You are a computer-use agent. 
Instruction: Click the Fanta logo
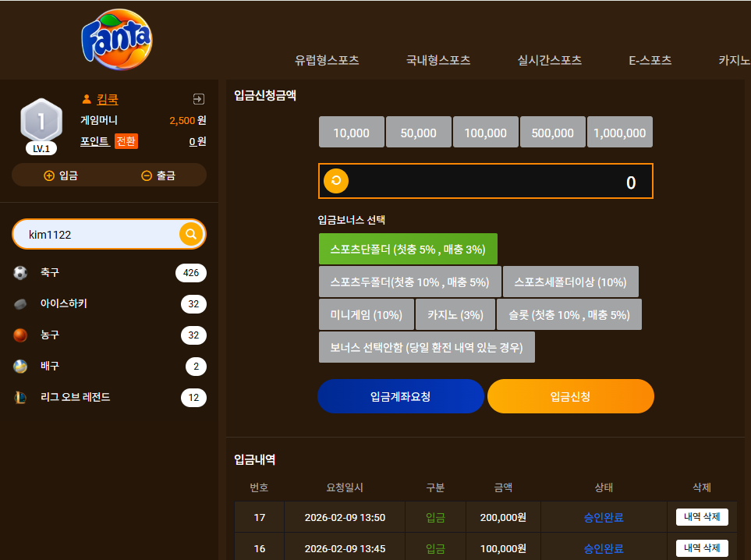117,39
